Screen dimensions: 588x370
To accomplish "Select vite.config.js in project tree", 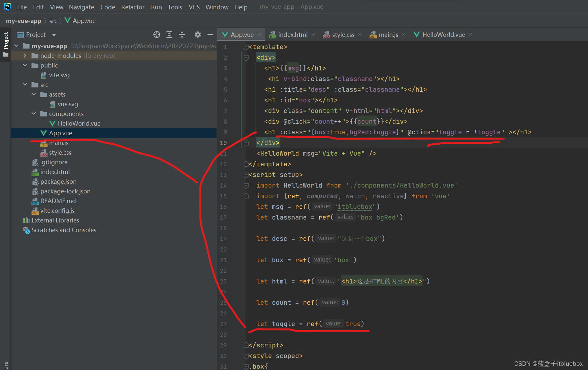I will coord(113,211).
